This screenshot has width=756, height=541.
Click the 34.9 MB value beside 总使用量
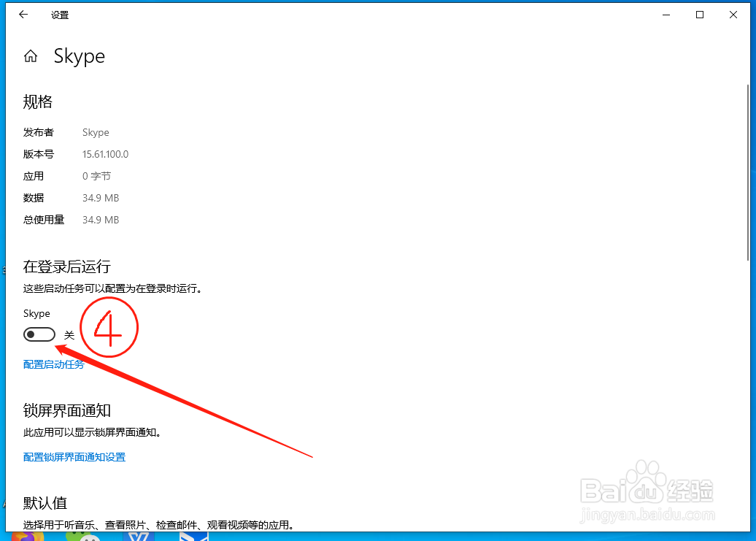[100, 220]
